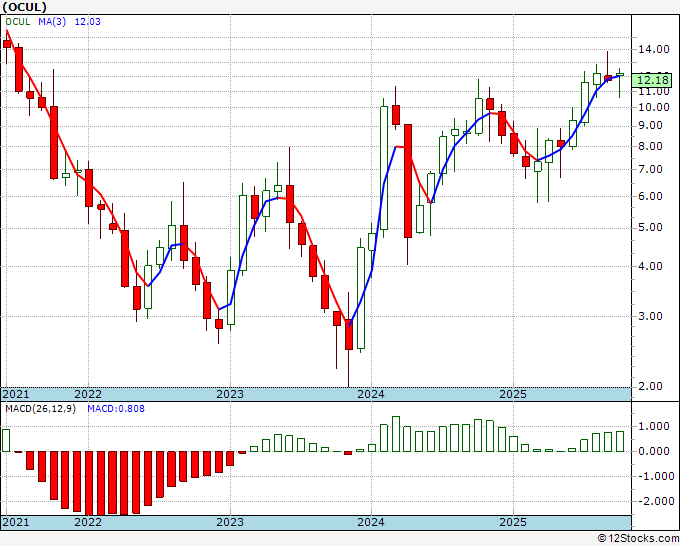
Task: Click 2023 on the MACD panel time axis
Action: click(x=230, y=522)
